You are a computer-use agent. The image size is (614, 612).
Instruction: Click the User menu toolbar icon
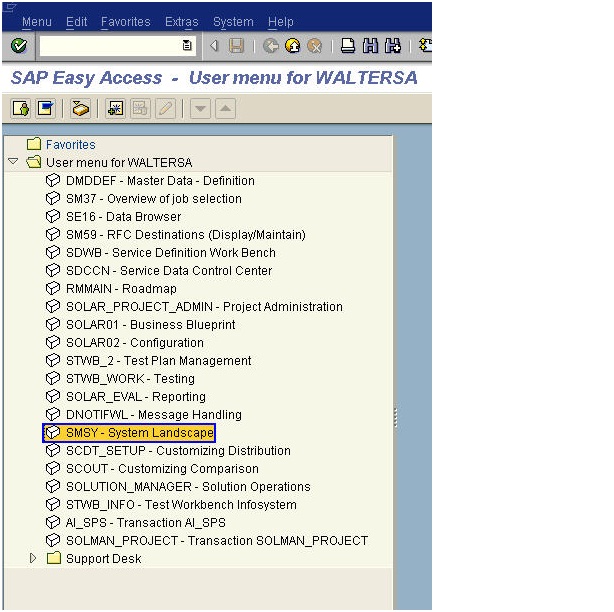tap(21, 108)
